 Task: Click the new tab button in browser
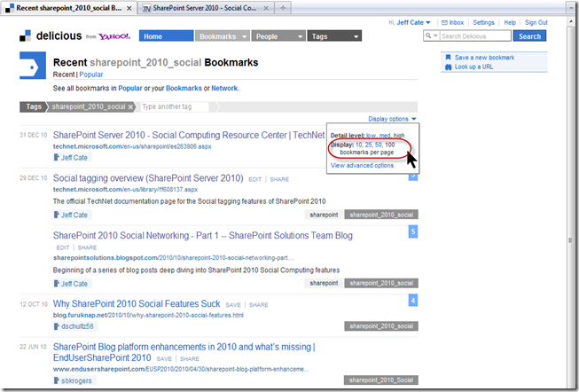point(283,8)
